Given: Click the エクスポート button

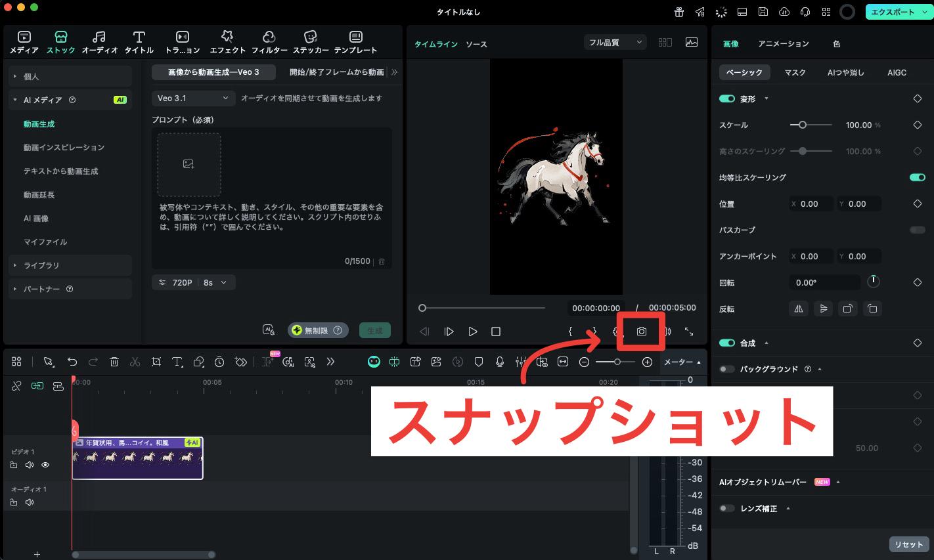Looking at the screenshot, I should pos(893,12).
